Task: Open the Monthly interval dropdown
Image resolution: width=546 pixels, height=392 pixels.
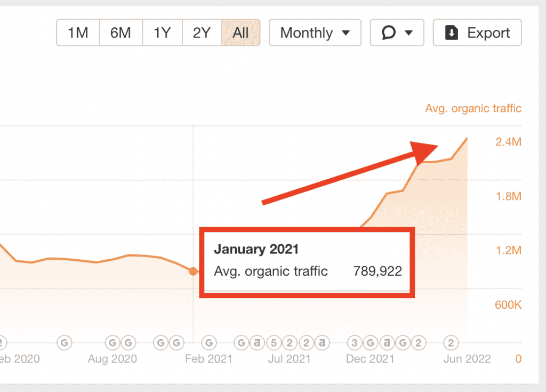Action: pyautogui.click(x=315, y=33)
